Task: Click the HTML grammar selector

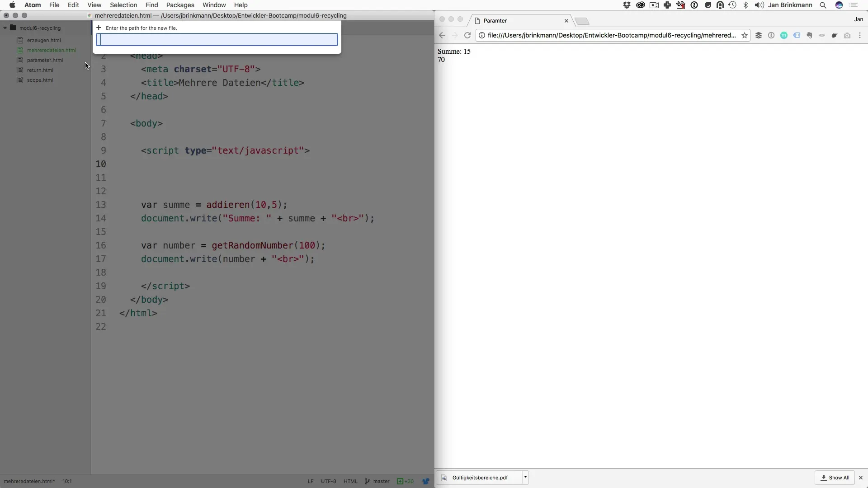Action: coord(350,481)
